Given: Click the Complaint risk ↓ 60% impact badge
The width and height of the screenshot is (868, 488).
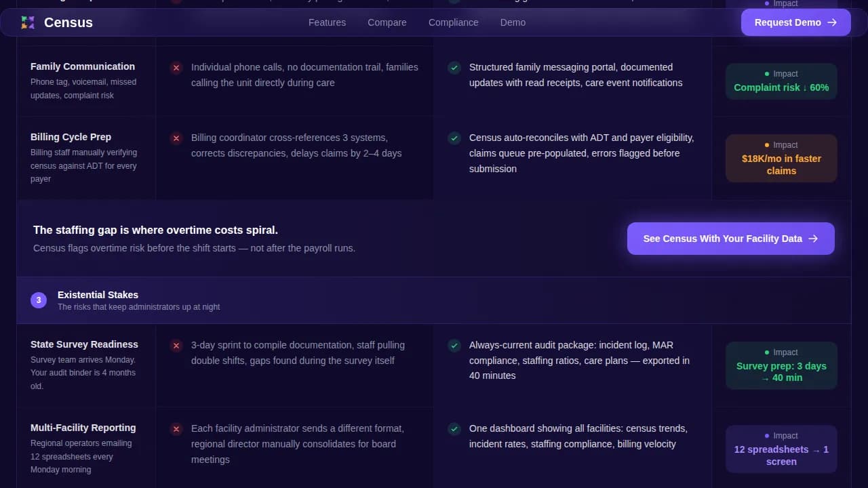Looking at the screenshot, I should (x=781, y=81).
